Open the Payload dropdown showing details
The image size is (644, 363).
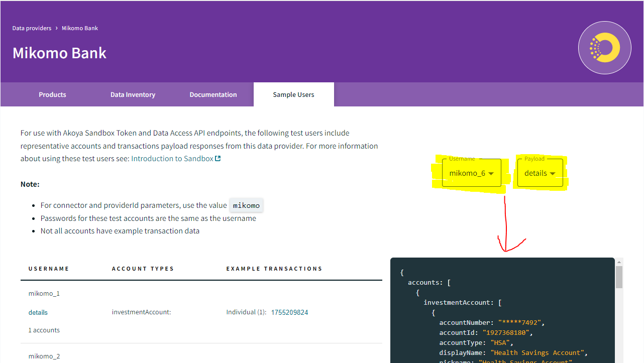coord(540,173)
